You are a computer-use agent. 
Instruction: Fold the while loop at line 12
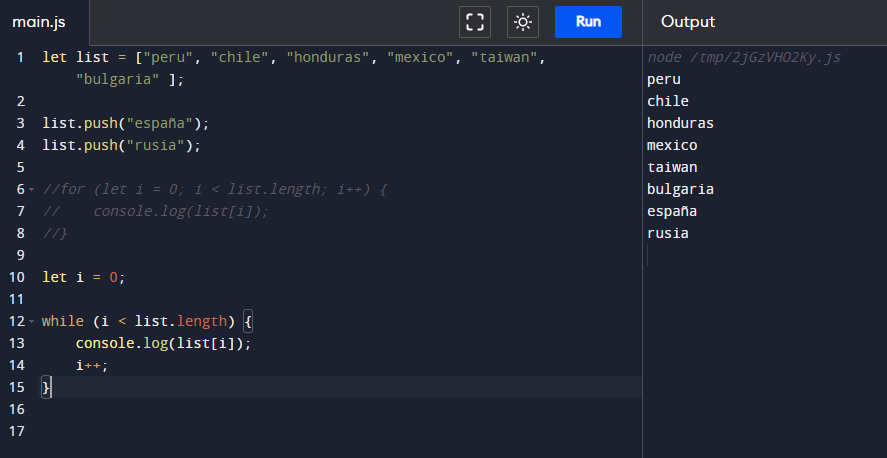pos(32,322)
